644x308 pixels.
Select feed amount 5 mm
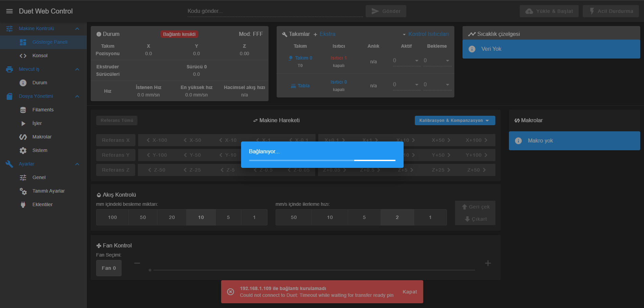(229, 217)
